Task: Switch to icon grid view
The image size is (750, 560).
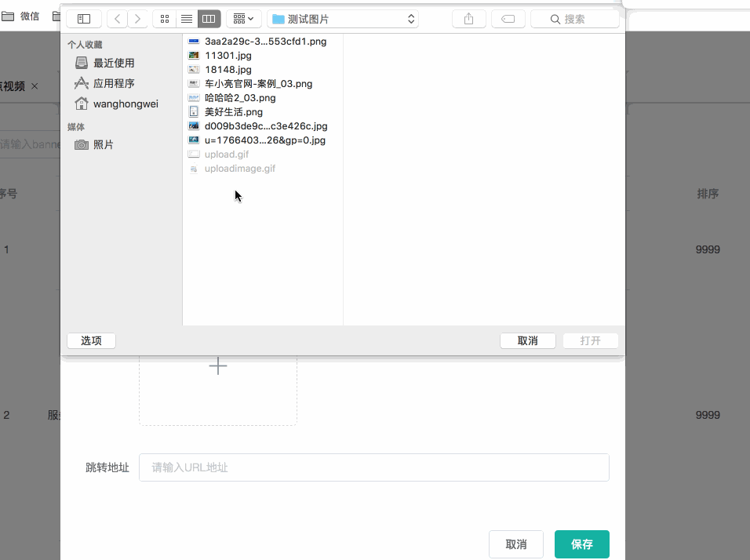Action: [x=165, y=19]
